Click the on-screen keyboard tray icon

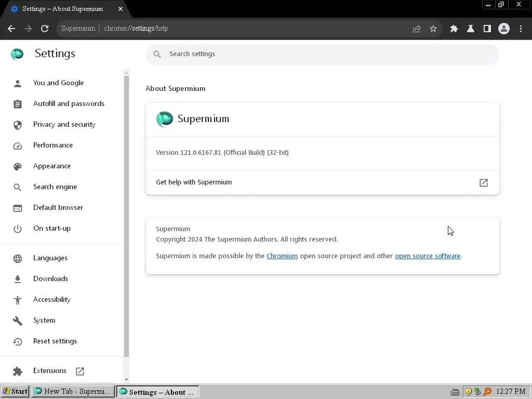click(x=455, y=392)
